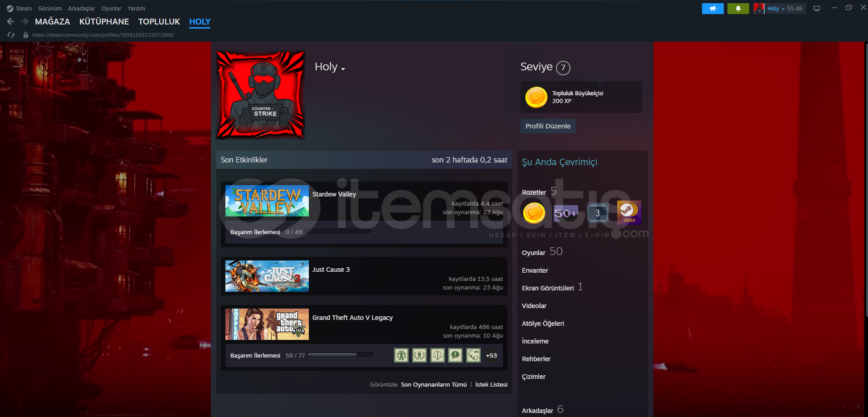Open the Çizimler link
Image resolution: width=868 pixels, height=417 pixels.
click(x=534, y=377)
